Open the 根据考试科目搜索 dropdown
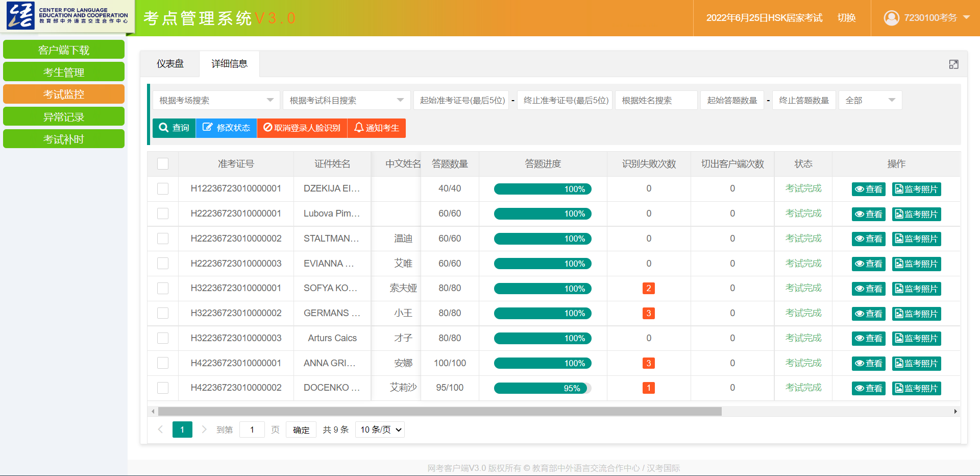The width and height of the screenshot is (980, 476). (347, 100)
